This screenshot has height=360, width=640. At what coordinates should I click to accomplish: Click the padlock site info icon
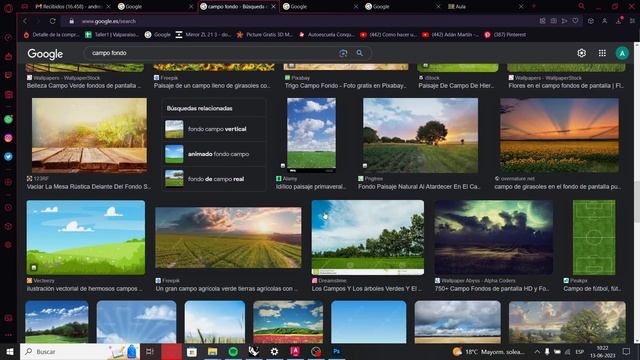[x=71, y=21]
